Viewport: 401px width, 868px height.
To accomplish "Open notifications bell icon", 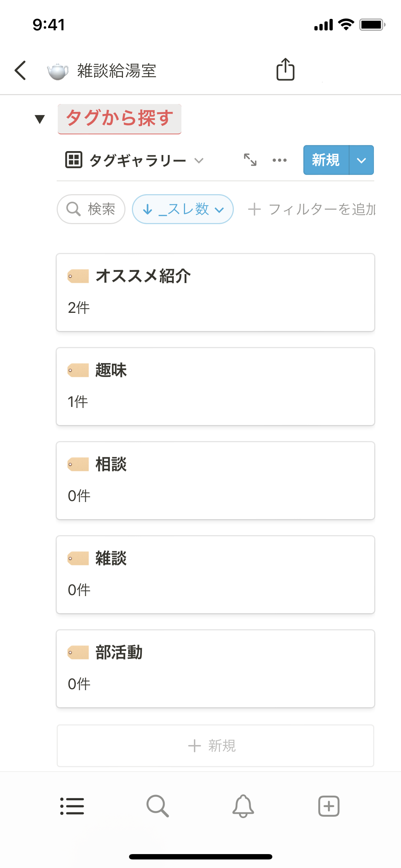I will (x=243, y=806).
